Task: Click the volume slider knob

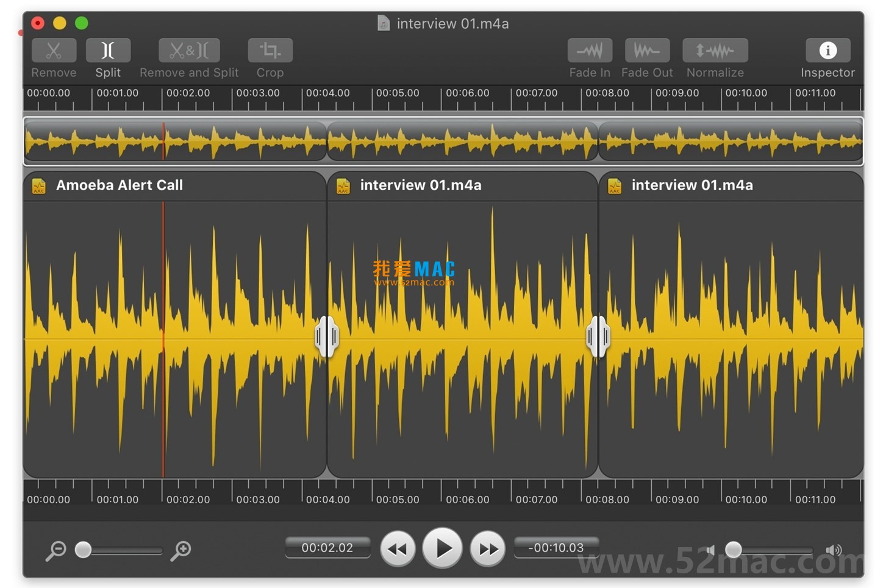Action: 734,550
